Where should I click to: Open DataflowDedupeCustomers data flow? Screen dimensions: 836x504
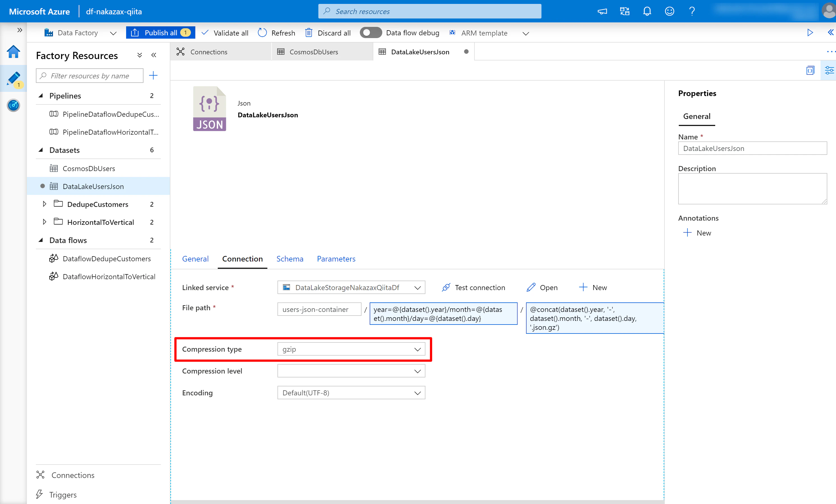tap(100, 259)
